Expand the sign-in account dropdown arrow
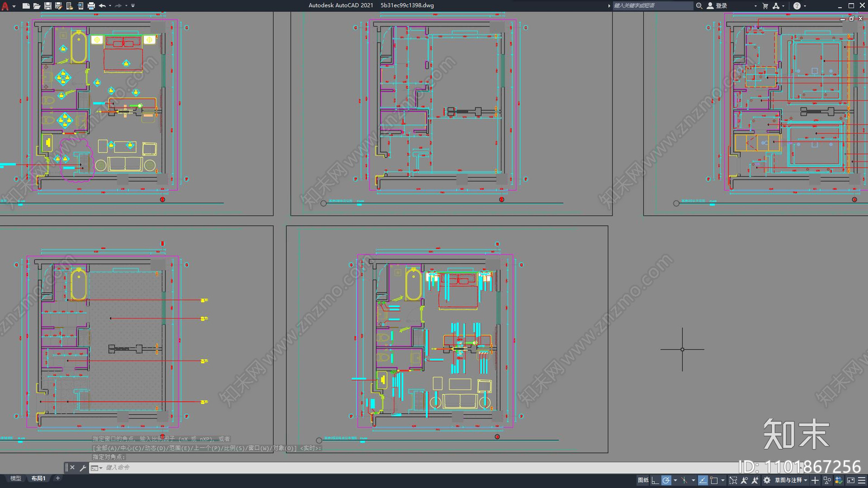The height and width of the screenshot is (488, 868). coord(756,6)
